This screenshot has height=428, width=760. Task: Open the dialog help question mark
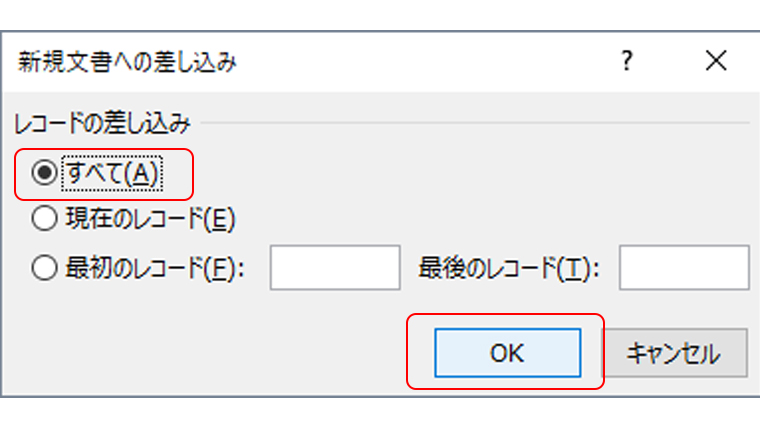tap(626, 62)
